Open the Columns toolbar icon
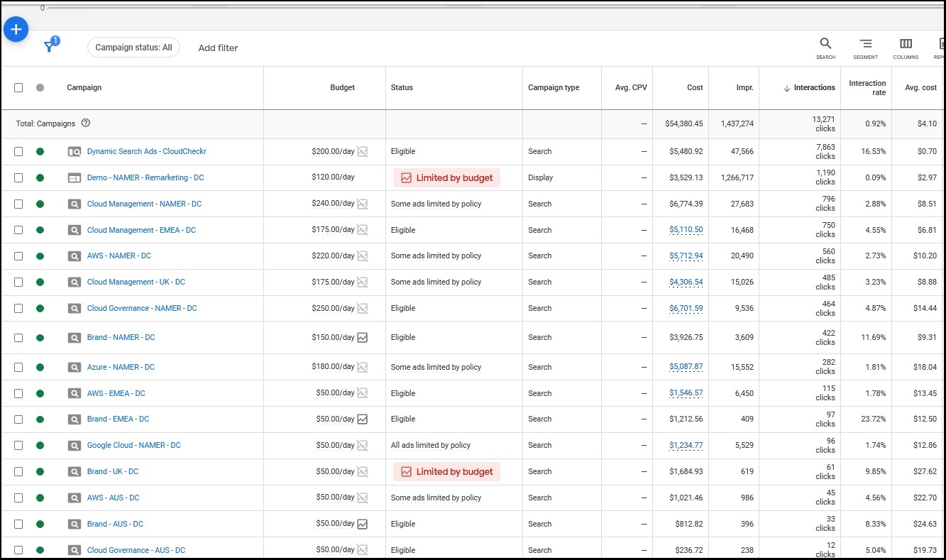 [906, 48]
